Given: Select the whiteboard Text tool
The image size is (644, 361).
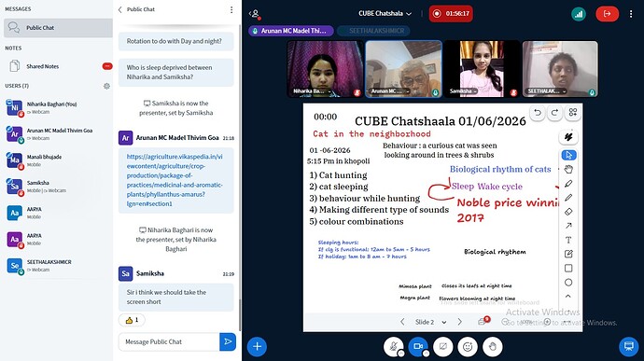Looking at the screenshot, I should click(x=568, y=240).
